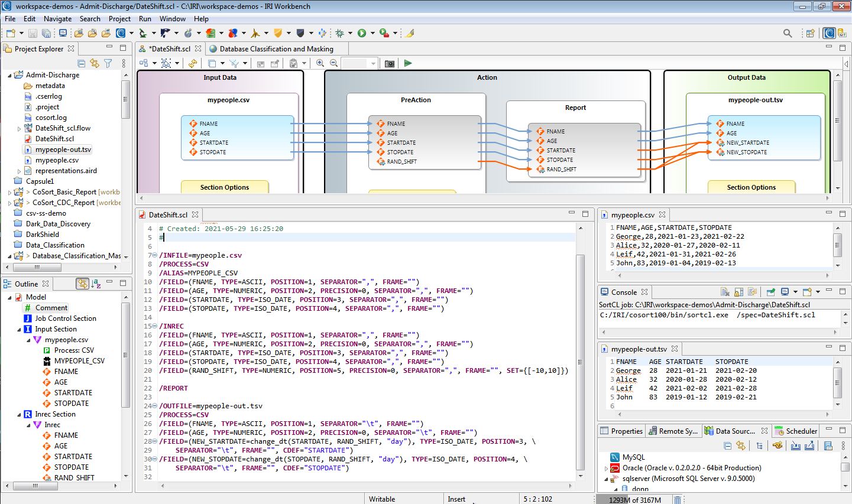Click the green play icon in diagram toolbar

408,63
